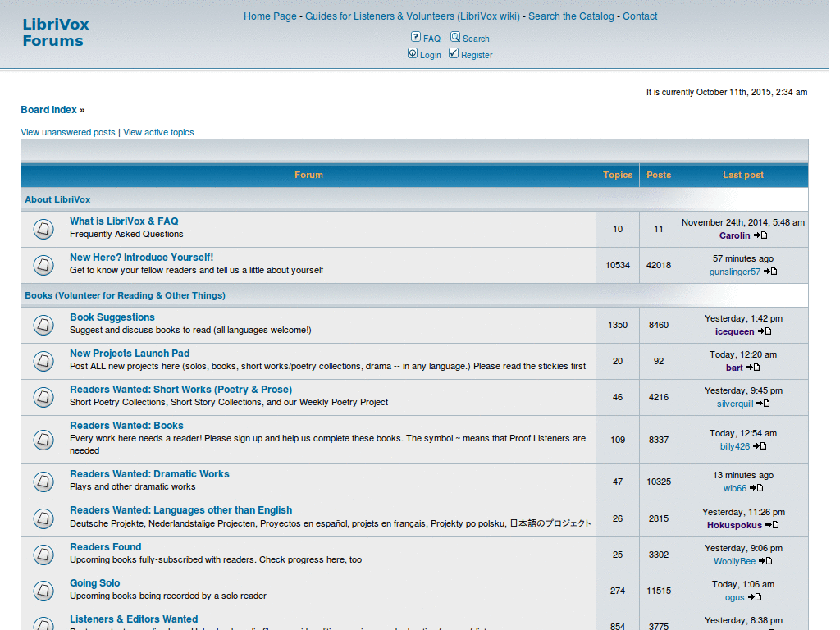The height and width of the screenshot is (630, 840).
Task: View user profile gunslinger57
Action: pyautogui.click(x=734, y=272)
